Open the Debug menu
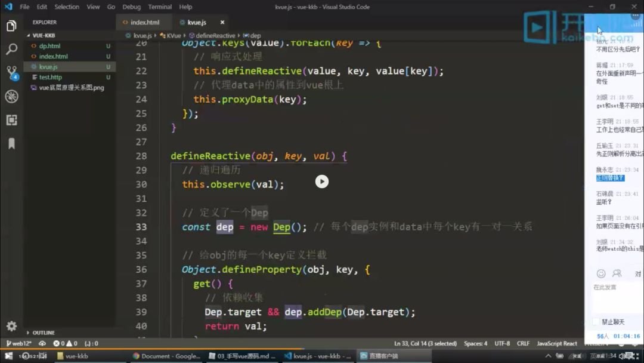 tap(131, 7)
